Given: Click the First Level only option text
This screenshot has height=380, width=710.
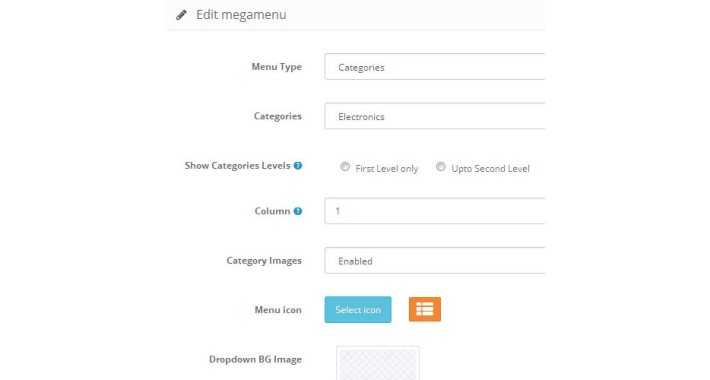Looking at the screenshot, I should point(387,168).
